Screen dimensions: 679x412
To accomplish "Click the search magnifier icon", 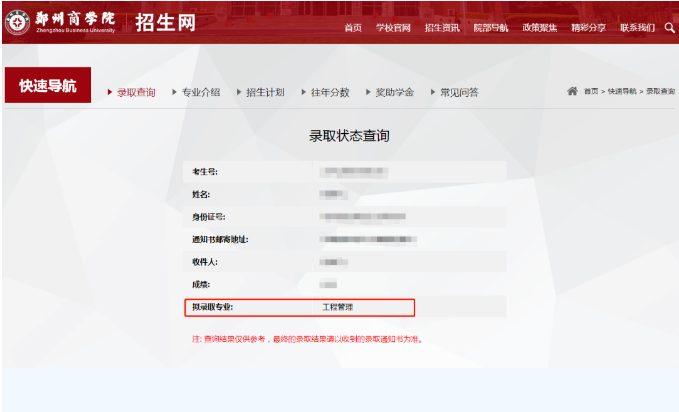I will pyautogui.click(x=669, y=27).
